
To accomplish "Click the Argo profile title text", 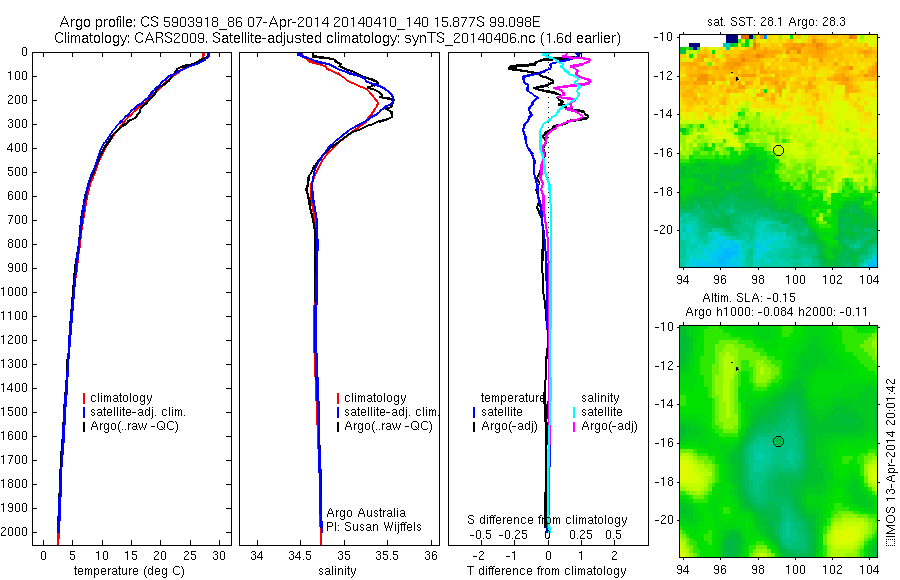I will [x=300, y=22].
